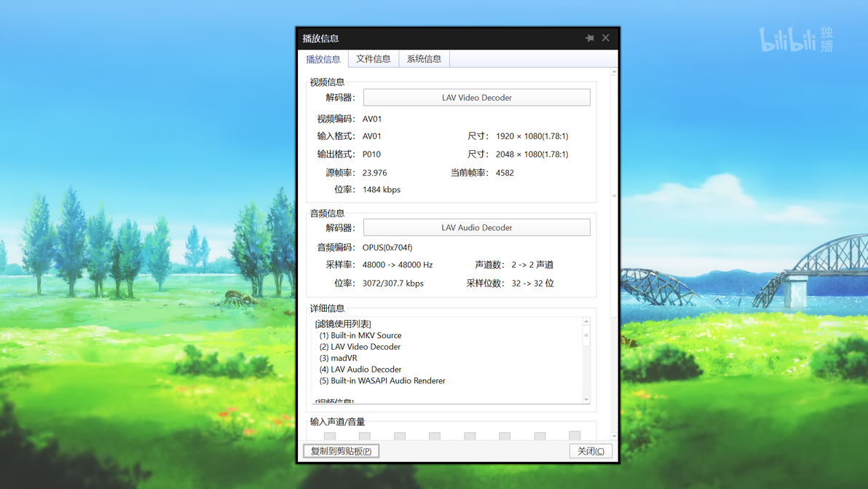
Task: Click the 复制到剪贴板 button
Action: [x=341, y=451]
